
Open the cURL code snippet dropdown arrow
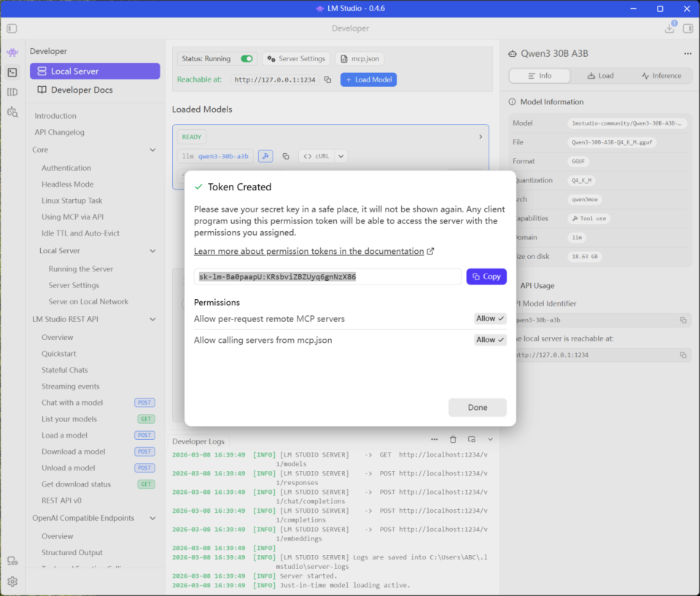coord(341,156)
